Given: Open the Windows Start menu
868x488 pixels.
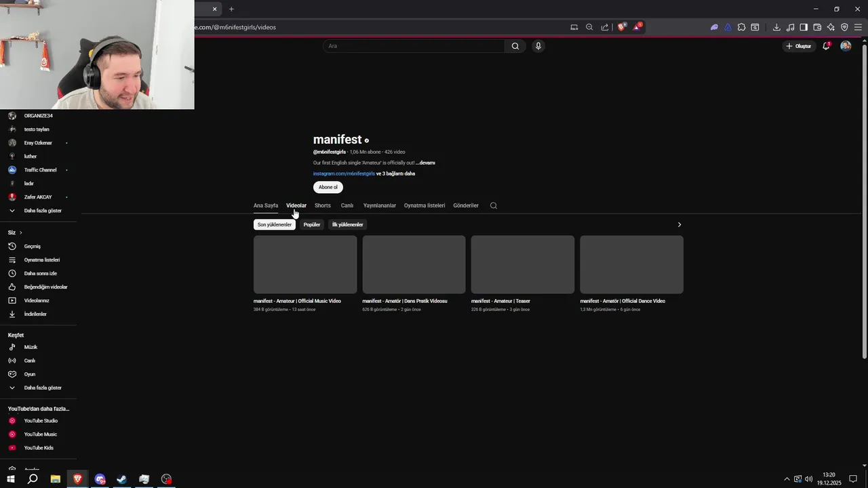Looking at the screenshot, I should tap(11, 479).
